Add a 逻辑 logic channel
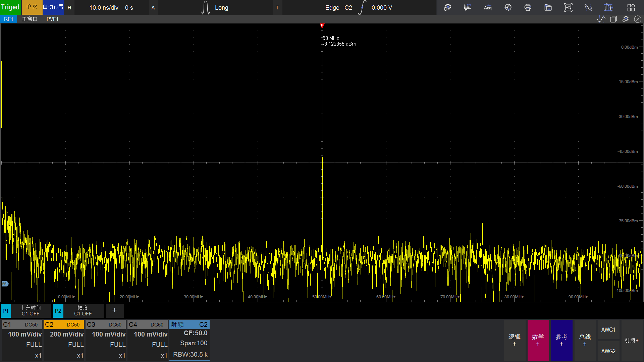The height and width of the screenshot is (362, 644). [x=515, y=340]
